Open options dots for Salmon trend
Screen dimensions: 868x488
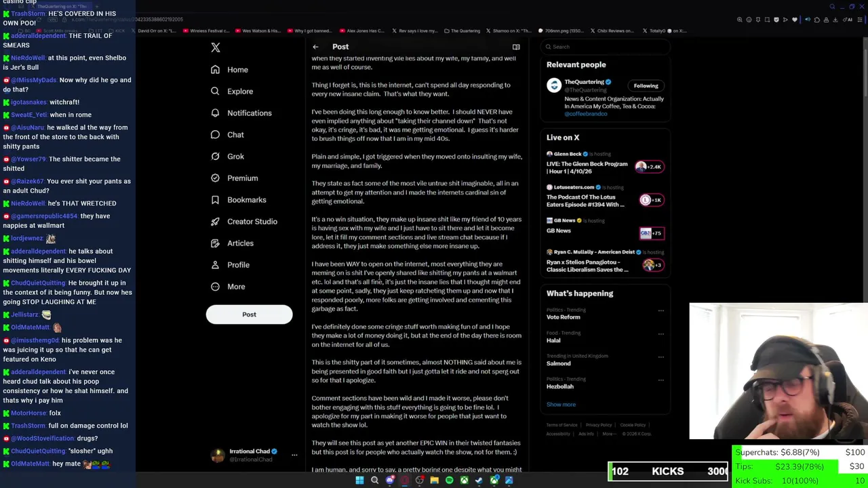661,357
